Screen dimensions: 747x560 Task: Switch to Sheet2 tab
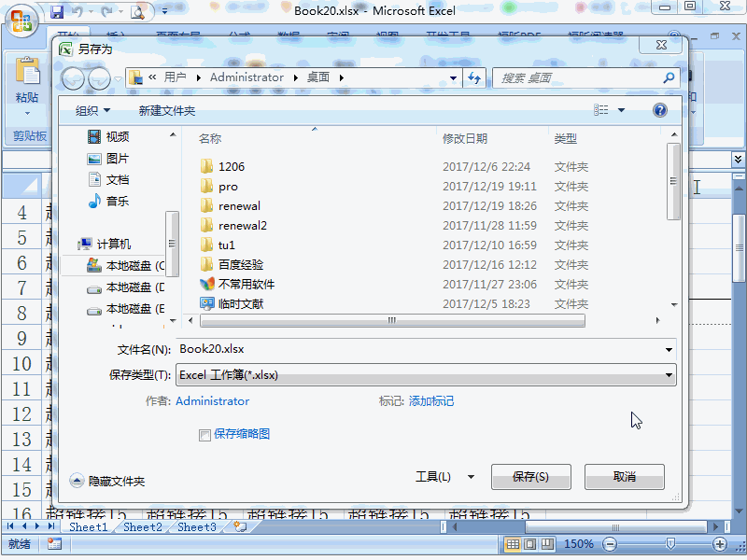coord(143,526)
